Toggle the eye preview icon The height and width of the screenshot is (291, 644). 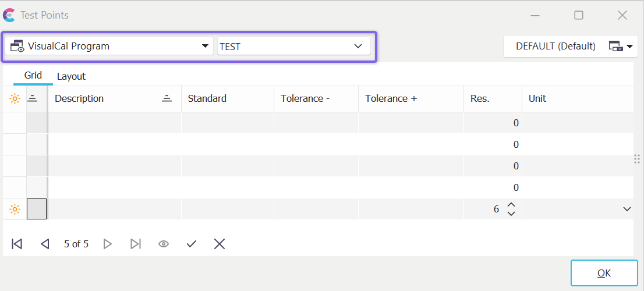[x=164, y=244]
